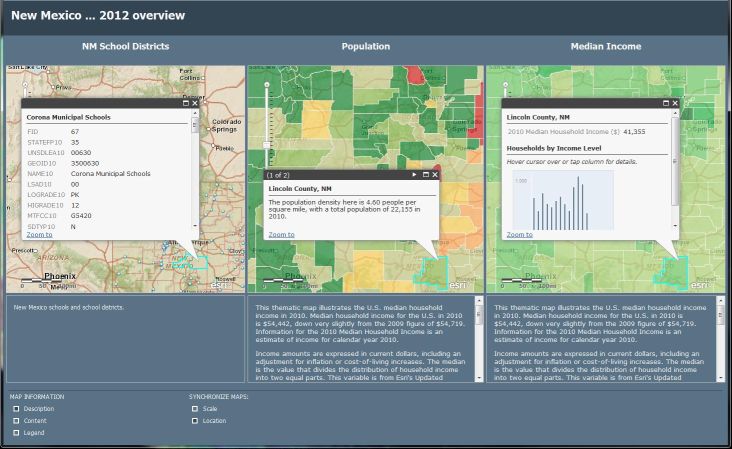Click UNSDLEA10 value 00630
The width and height of the screenshot is (732, 449).
(81, 153)
